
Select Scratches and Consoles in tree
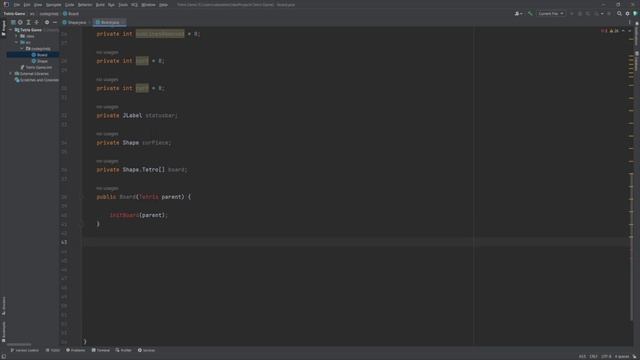pos(37,80)
